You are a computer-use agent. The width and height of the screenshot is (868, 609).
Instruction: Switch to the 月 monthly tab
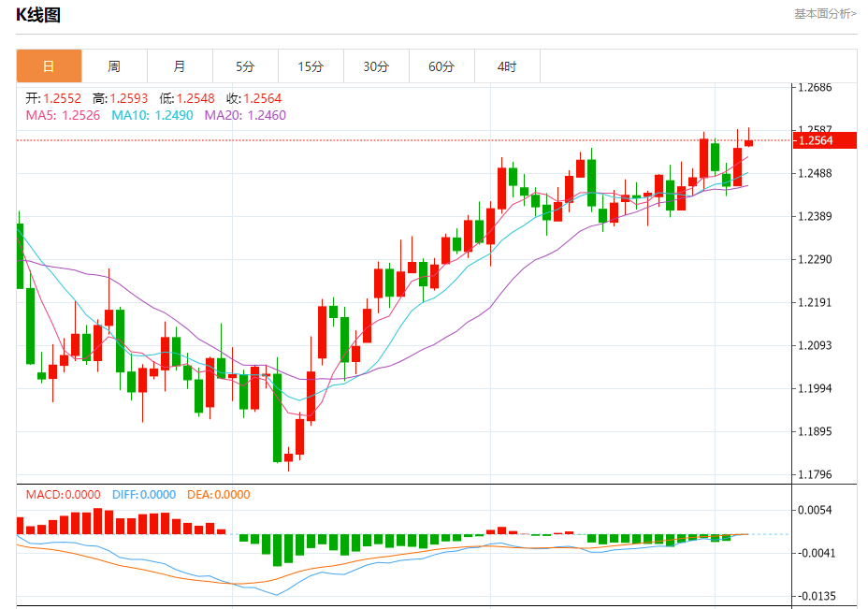[180, 66]
